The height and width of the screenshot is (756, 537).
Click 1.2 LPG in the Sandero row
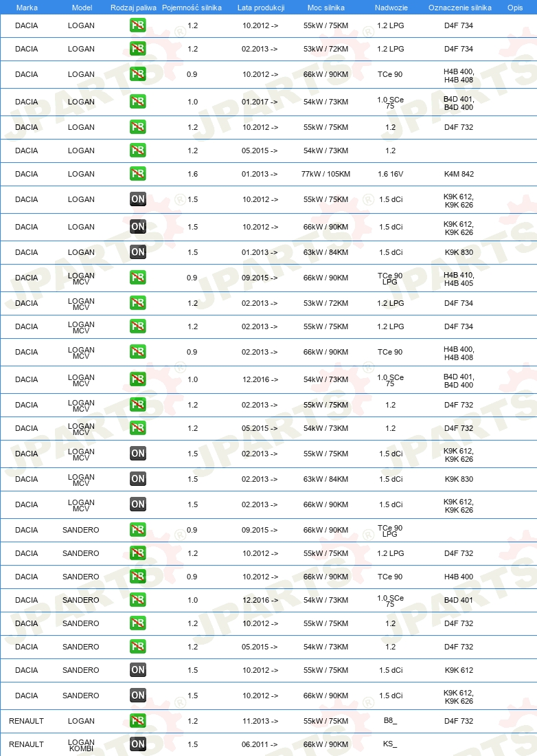point(391,553)
